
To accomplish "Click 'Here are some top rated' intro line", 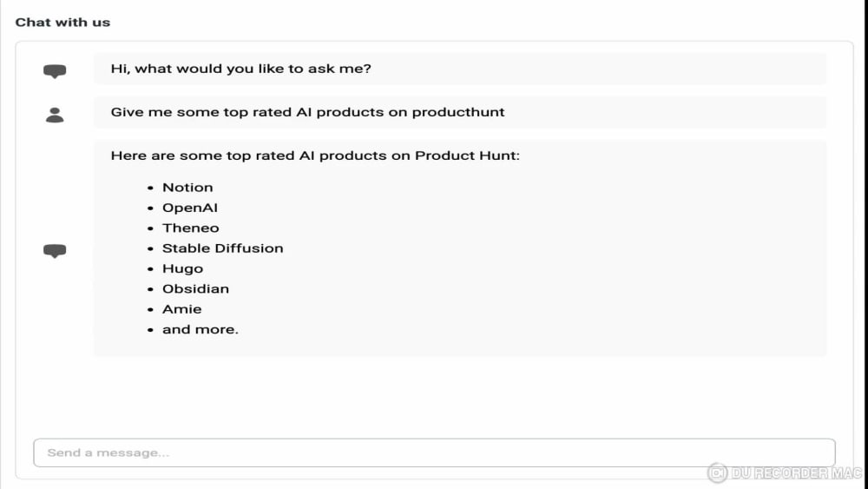I will coord(315,155).
